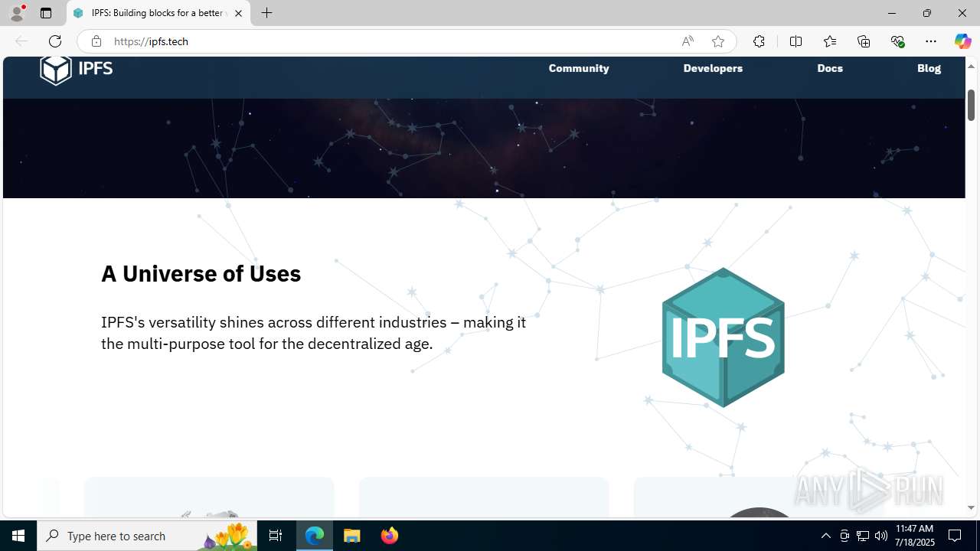Launch Firefox from taskbar
Viewport: 980px width, 551px height.
pos(389,536)
